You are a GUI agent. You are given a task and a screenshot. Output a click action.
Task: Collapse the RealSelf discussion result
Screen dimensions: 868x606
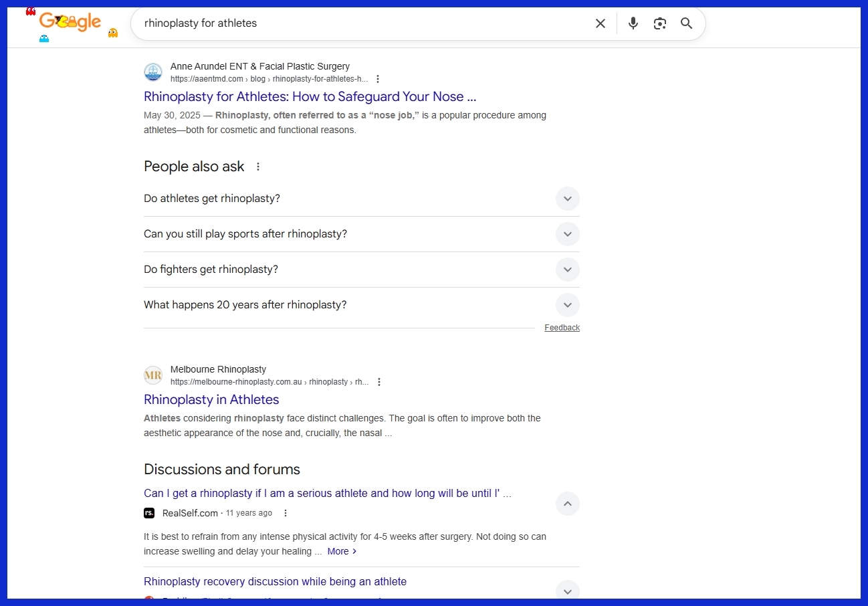(x=567, y=504)
